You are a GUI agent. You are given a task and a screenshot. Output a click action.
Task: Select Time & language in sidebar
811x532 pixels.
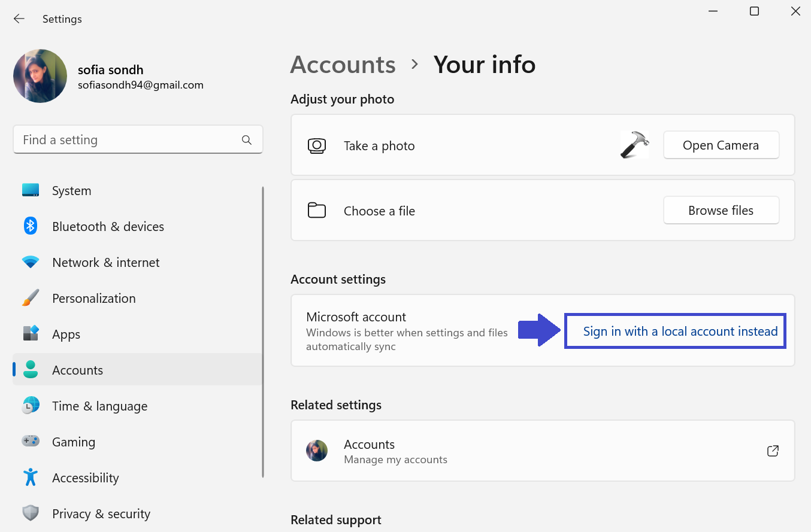pyautogui.click(x=99, y=406)
